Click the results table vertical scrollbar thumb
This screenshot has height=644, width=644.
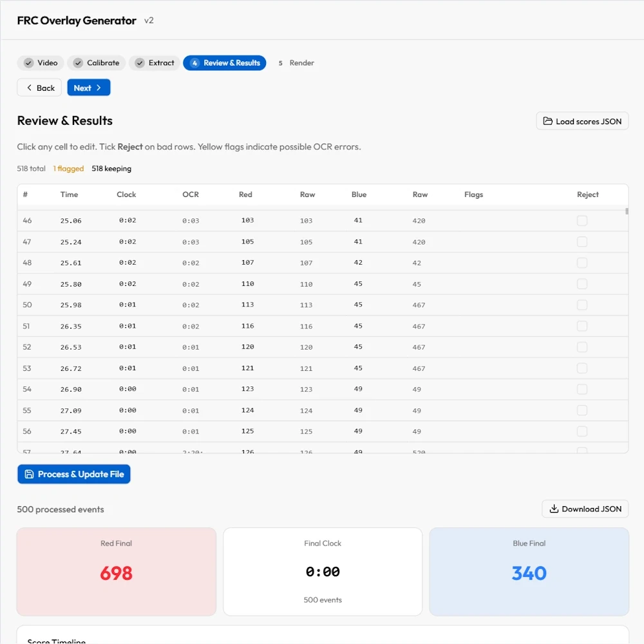point(627,211)
